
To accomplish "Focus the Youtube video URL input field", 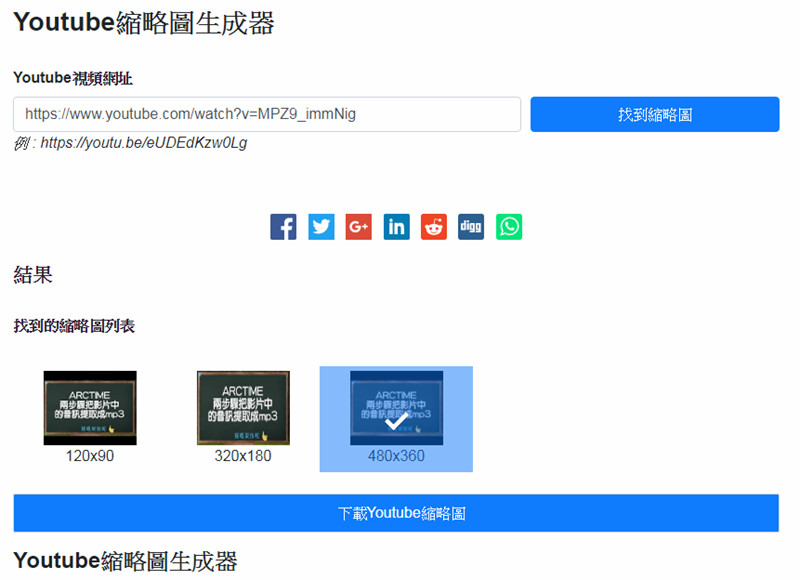I will [267, 114].
